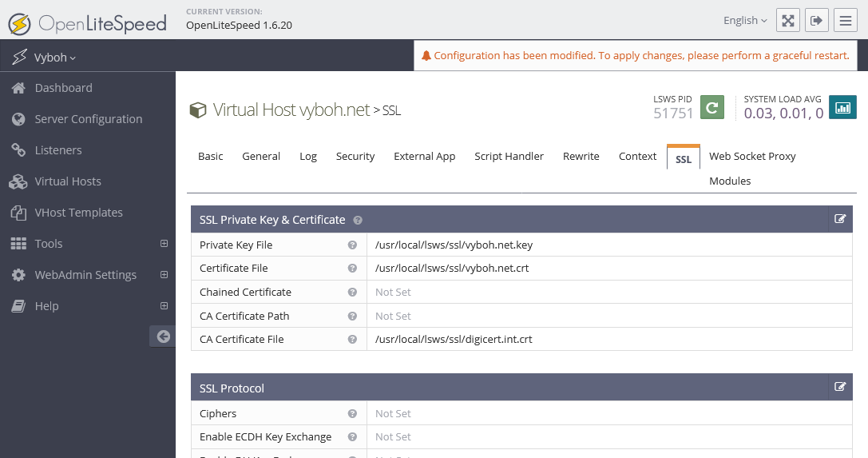Edit SSL Private Key & Certificate section
Viewport: 868px width, 458px height.
[840, 219]
